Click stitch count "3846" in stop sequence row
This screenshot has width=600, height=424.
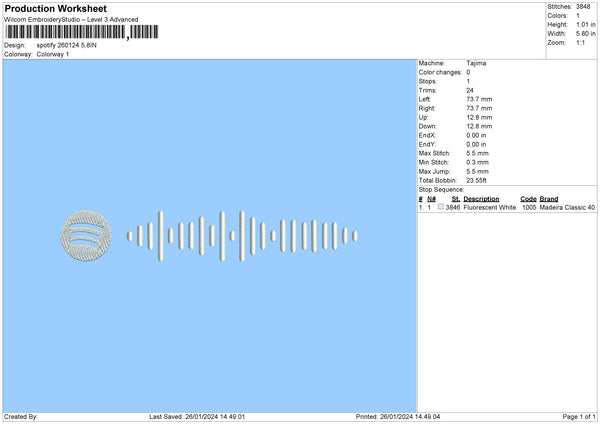tap(453, 207)
